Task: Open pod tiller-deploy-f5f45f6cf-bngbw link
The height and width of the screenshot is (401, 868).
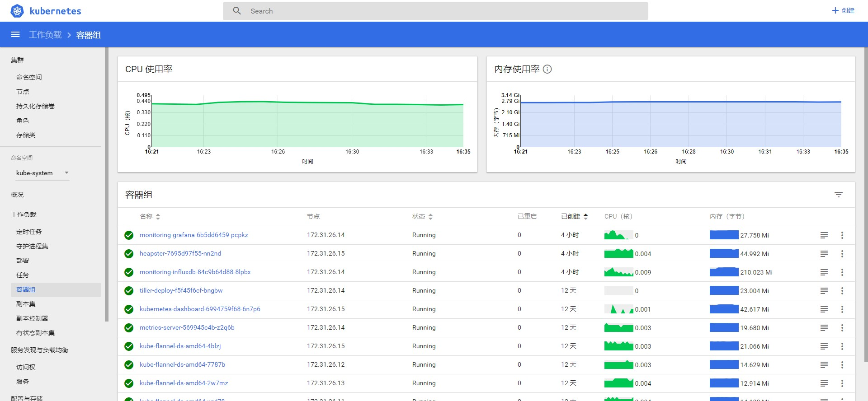Action: point(181,290)
